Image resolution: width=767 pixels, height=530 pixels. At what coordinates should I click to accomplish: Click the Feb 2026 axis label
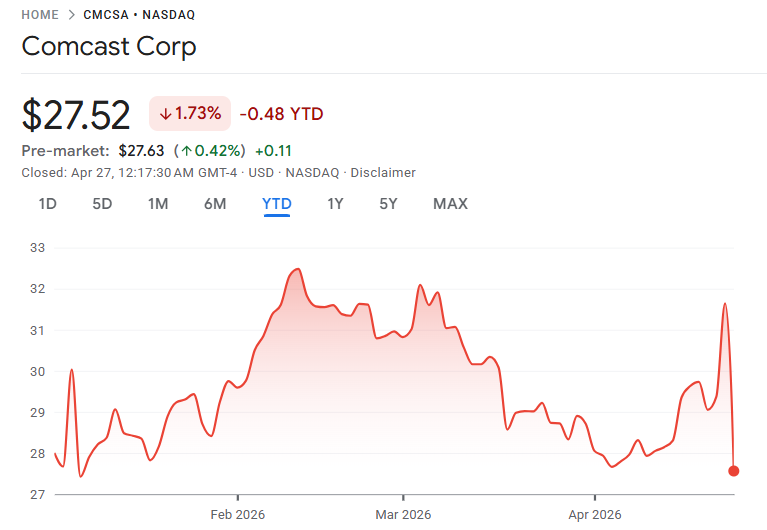tap(238, 514)
